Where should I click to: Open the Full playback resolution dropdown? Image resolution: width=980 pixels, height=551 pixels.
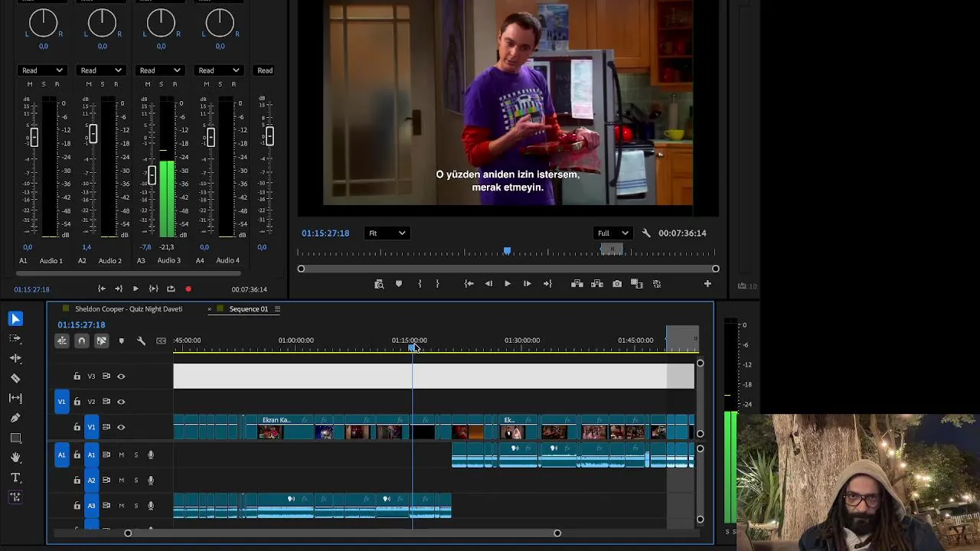[613, 233]
